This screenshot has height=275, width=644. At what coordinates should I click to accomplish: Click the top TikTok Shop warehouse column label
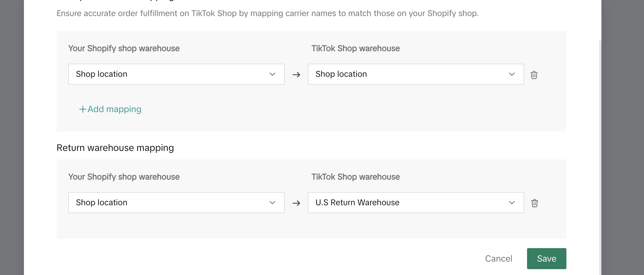tap(355, 48)
